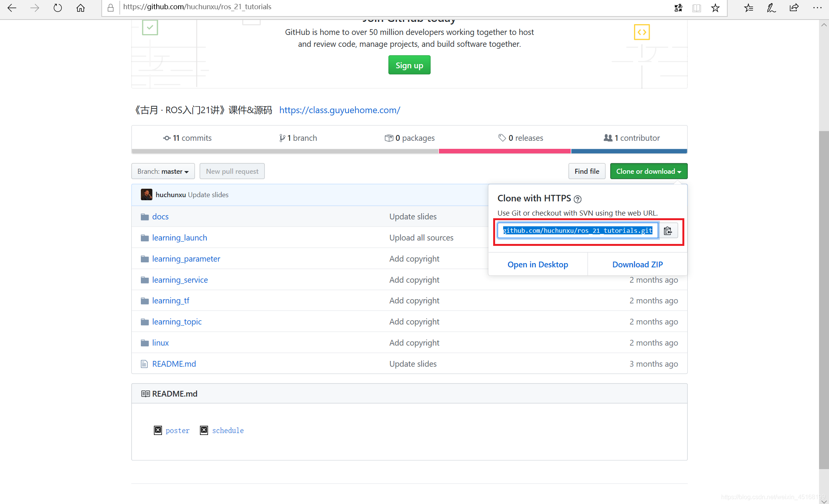Go forward with the browser forward arrow
The width and height of the screenshot is (829, 504).
(35, 8)
